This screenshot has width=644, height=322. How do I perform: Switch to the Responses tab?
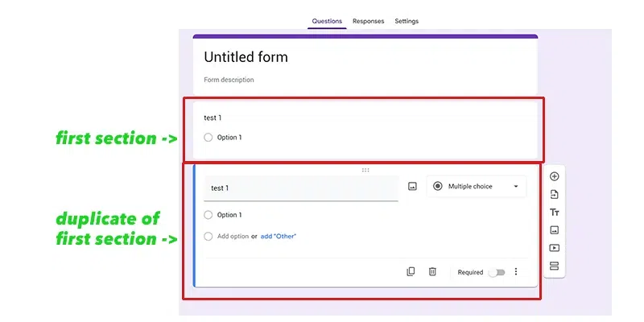(x=368, y=21)
